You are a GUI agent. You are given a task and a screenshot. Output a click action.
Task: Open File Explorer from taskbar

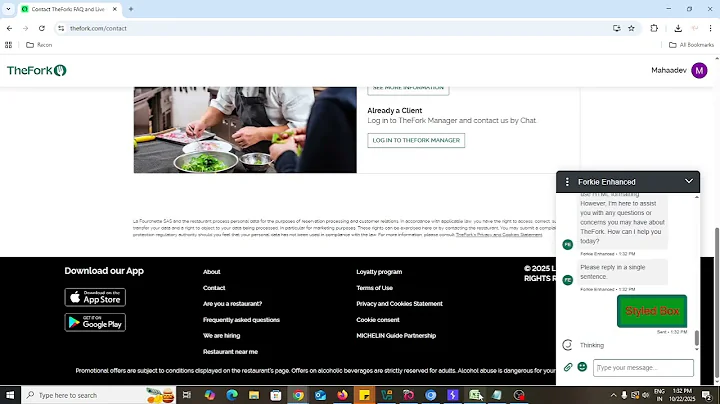coord(254,395)
